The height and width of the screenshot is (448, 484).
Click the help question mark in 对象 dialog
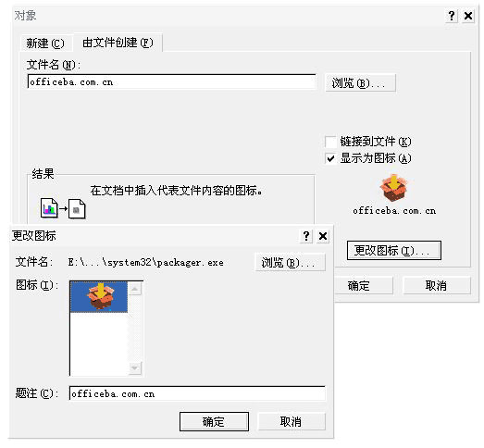point(452,16)
